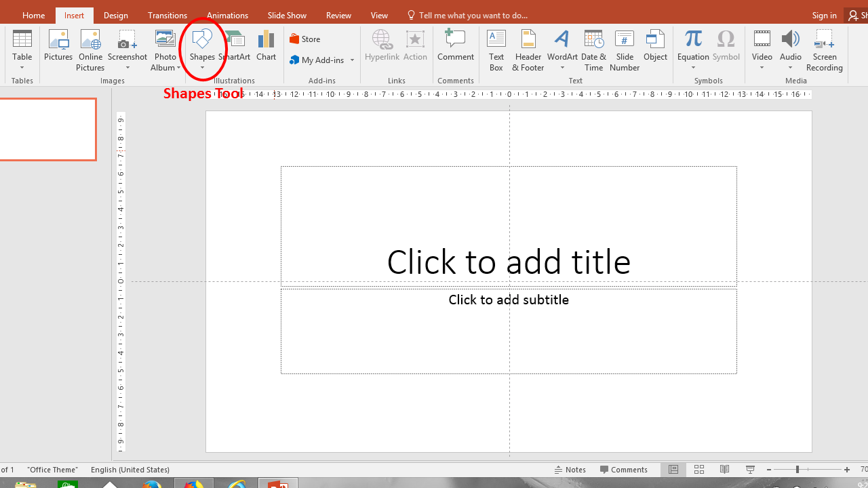Select the slide thumbnail in the left pane

pyautogui.click(x=47, y=129)
